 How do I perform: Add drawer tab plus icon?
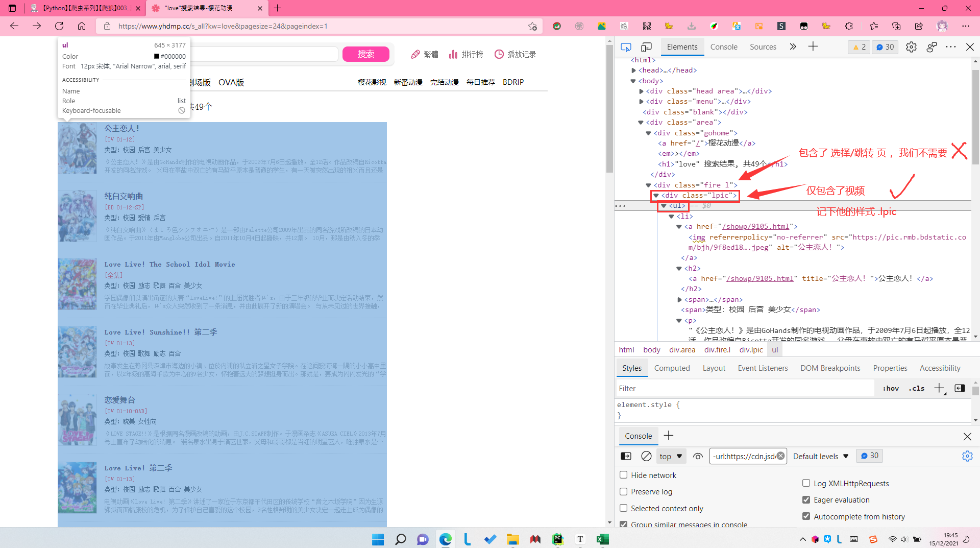click(x=669, y=436)
